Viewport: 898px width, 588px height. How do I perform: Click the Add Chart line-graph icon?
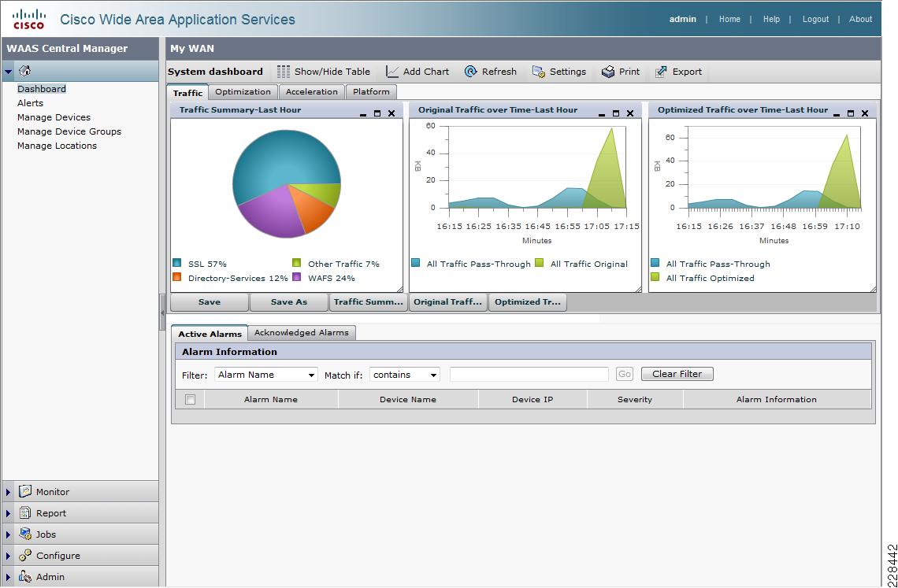coord(392,72)
